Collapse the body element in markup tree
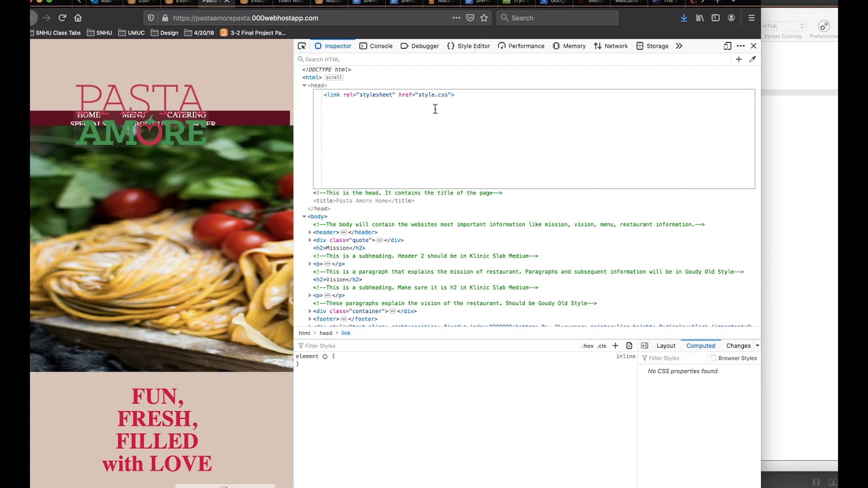The width and height of the screenshot is (868, 488). (x=304, y=217)
